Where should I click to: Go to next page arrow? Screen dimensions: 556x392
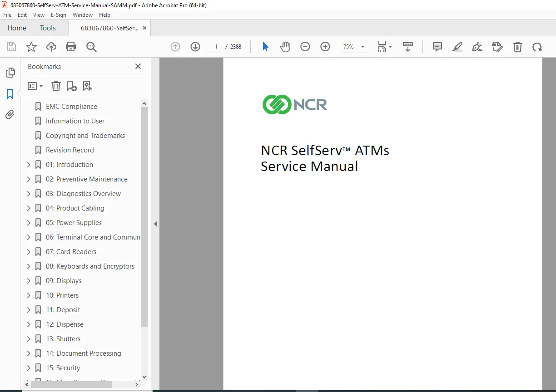click(x=195, y=47)
